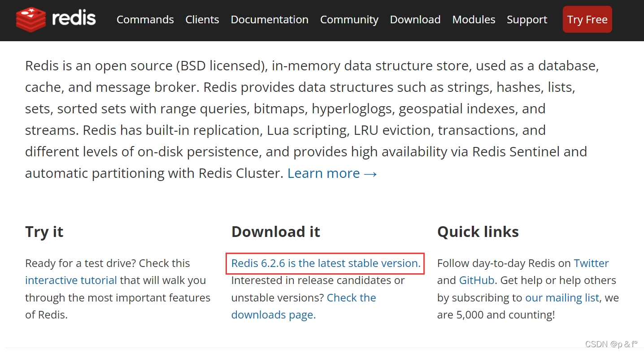Open the Clients menu item

coord(202,20)
